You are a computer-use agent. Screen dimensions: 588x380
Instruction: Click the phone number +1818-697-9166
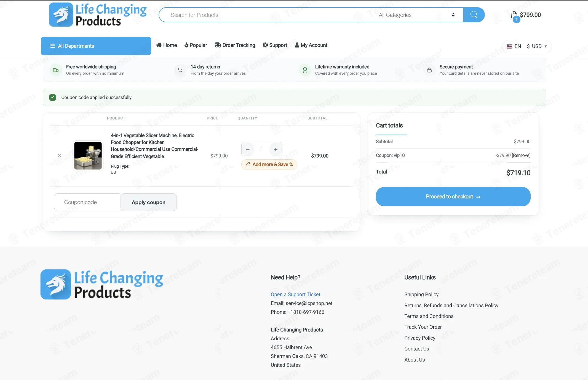pyautogui.click(x=306, y=312)
